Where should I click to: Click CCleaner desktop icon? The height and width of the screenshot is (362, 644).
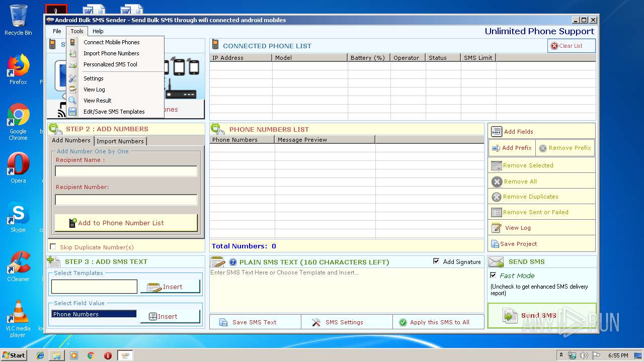18,266
